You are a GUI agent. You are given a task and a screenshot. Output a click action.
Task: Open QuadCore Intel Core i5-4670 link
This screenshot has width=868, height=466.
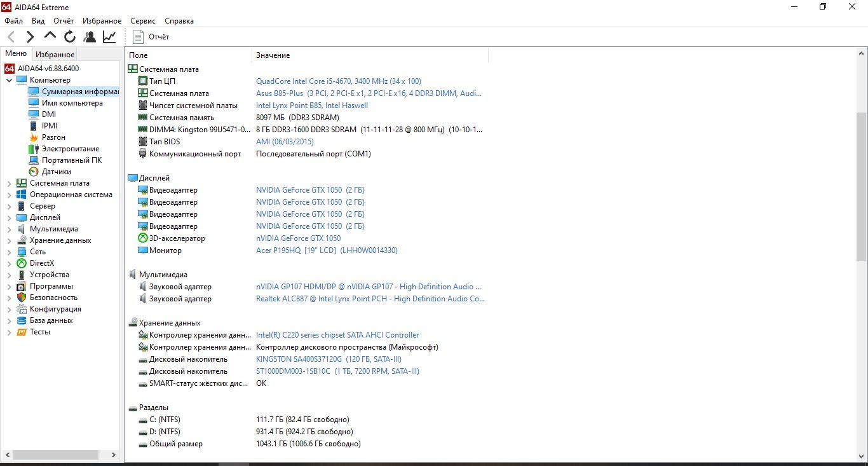[338, 81]
